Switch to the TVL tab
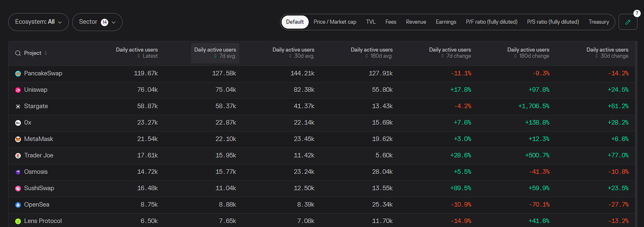This screenshot has height=227, width=644. pos(371,22)
